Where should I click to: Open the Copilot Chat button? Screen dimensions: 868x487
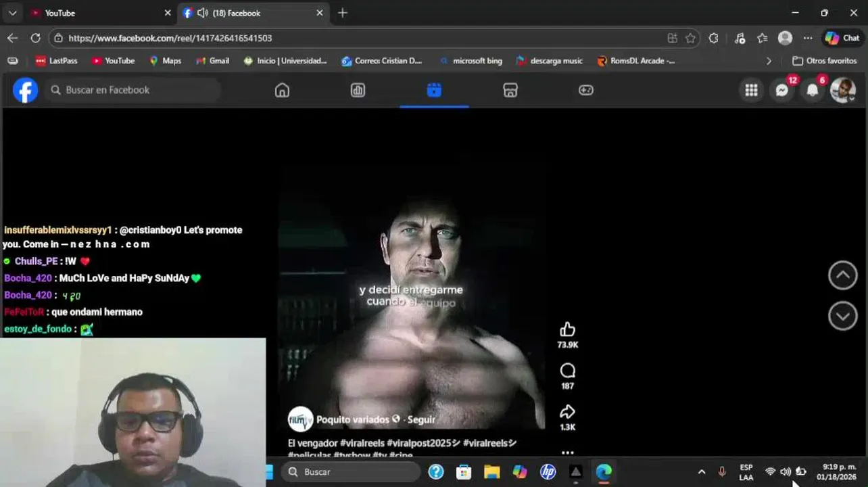[842, 39]
